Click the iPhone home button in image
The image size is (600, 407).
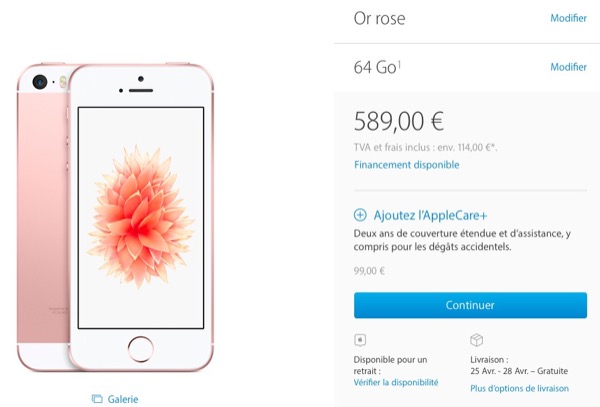141,349
